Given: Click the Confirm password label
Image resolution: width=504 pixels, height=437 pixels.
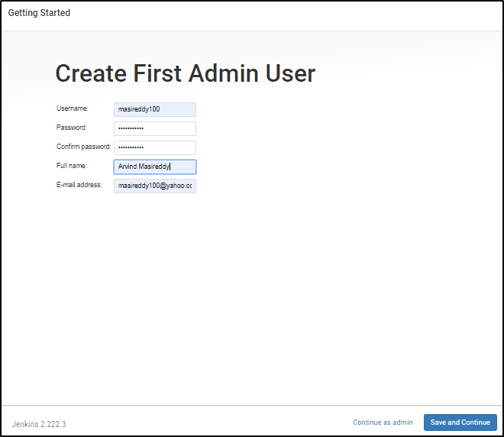Looking at the screenshot, I should 83,147.
